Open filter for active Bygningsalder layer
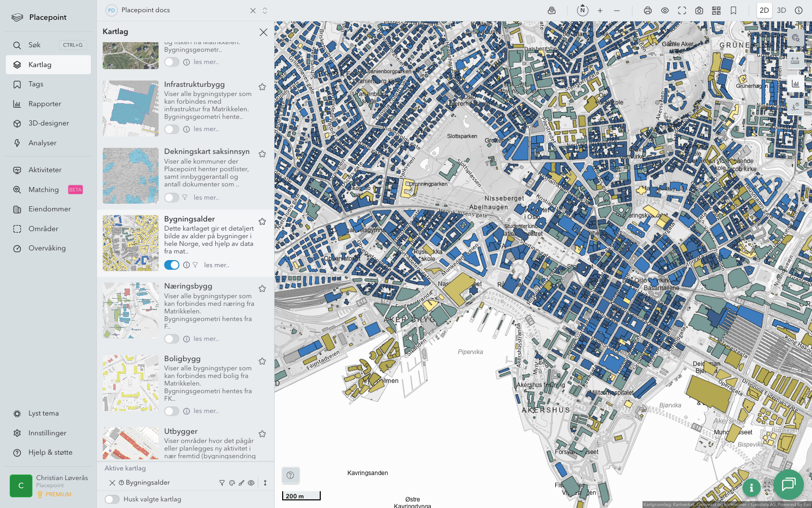The width and height of the screenshot is (812, 508). [222, 483]
